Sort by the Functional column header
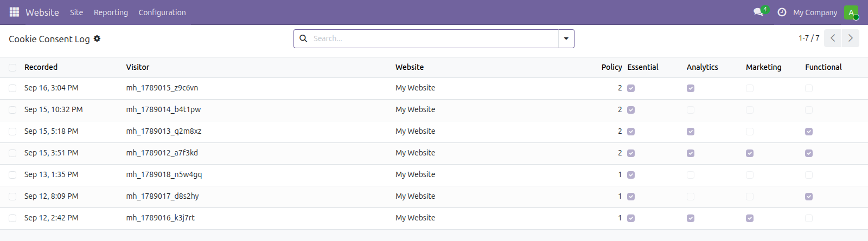 [824, 67]
